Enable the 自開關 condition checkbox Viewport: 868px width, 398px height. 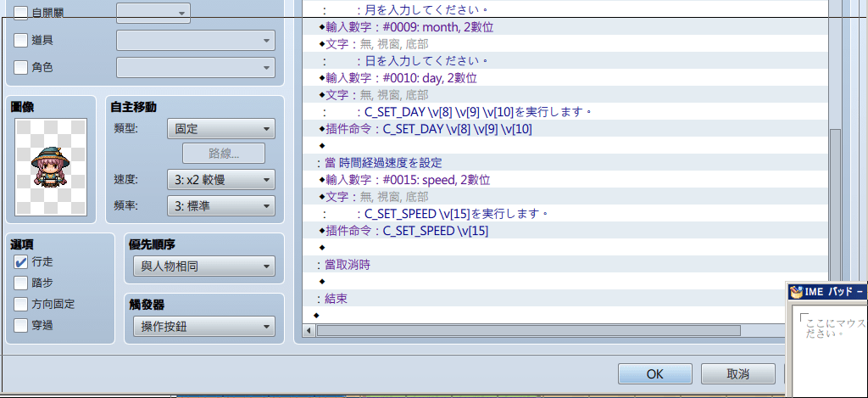point(20,12)
